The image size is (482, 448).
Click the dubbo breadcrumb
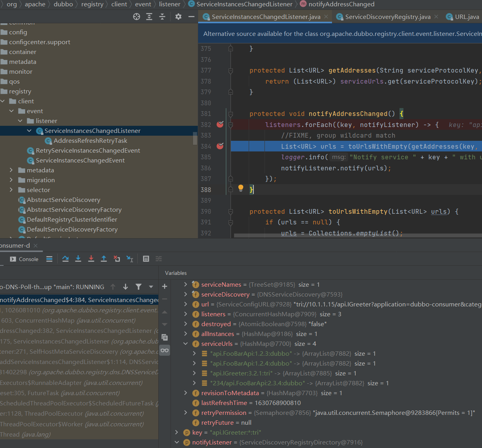click(63, 4)
